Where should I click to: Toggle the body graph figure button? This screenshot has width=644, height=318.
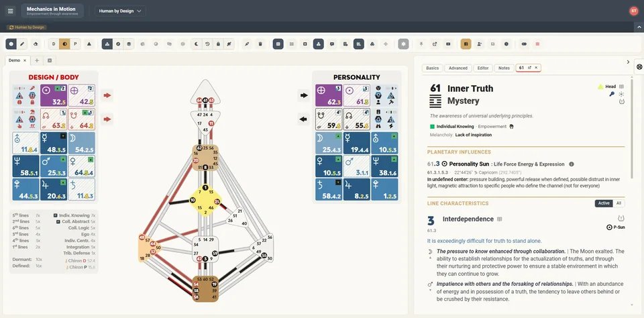(107, 44)
